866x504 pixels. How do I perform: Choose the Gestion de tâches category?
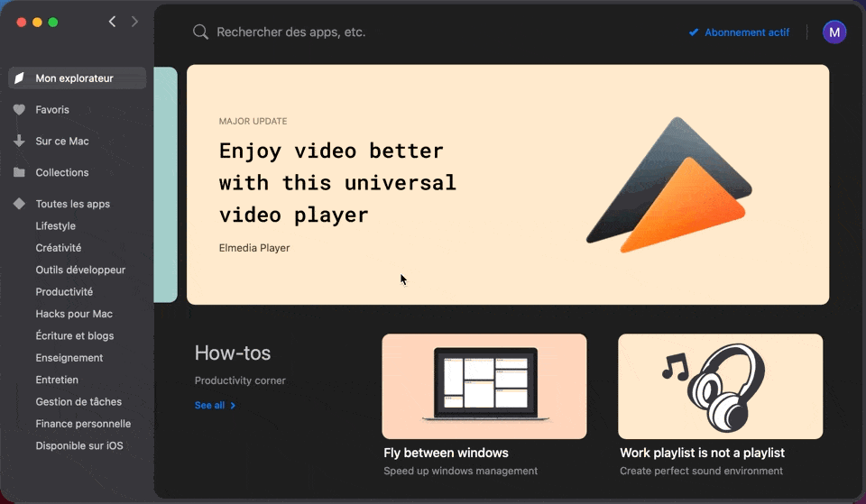78,402
